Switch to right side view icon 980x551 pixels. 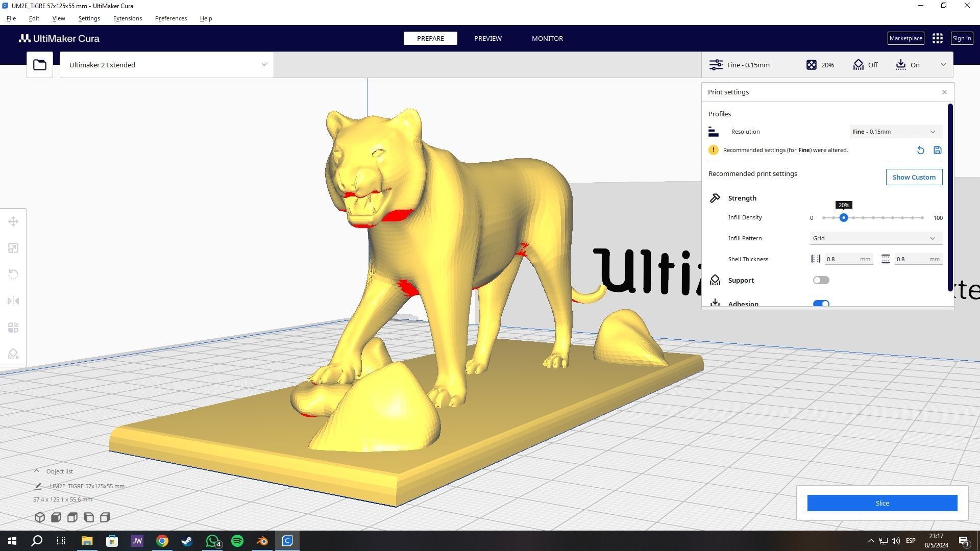[105, 517]
